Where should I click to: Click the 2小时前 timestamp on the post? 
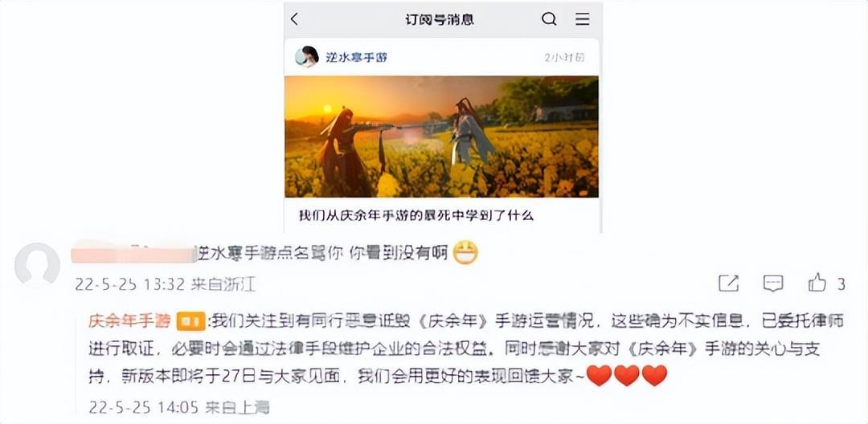[x=564, y=58]
